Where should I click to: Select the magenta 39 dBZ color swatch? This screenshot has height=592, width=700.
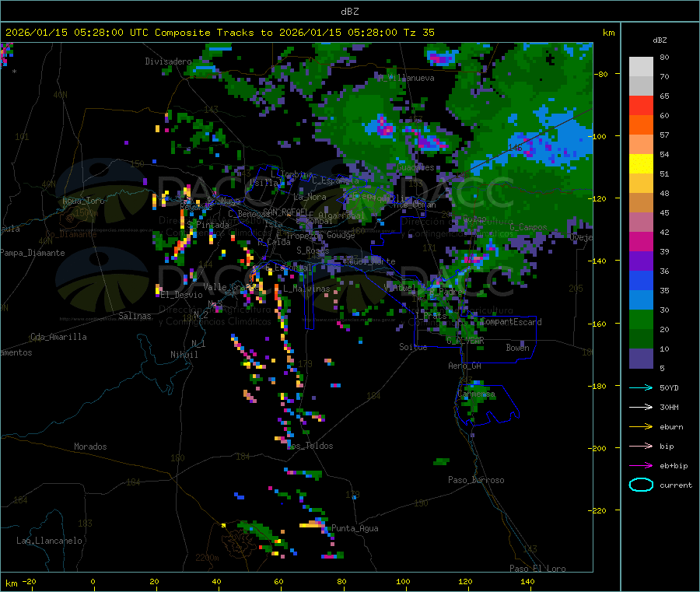tap(641, 241)
